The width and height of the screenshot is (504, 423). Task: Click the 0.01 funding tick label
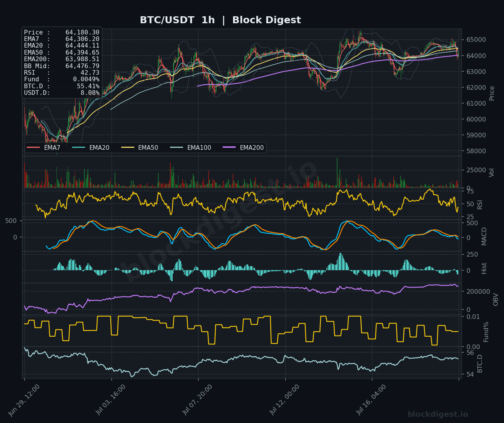[x=473, y=317]
